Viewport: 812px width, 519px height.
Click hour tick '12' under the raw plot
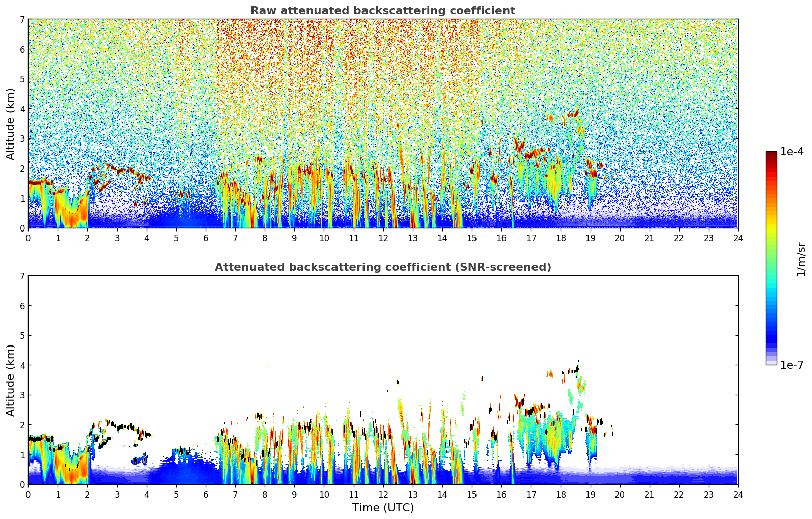pyautogui.click(x=383, y=238)
